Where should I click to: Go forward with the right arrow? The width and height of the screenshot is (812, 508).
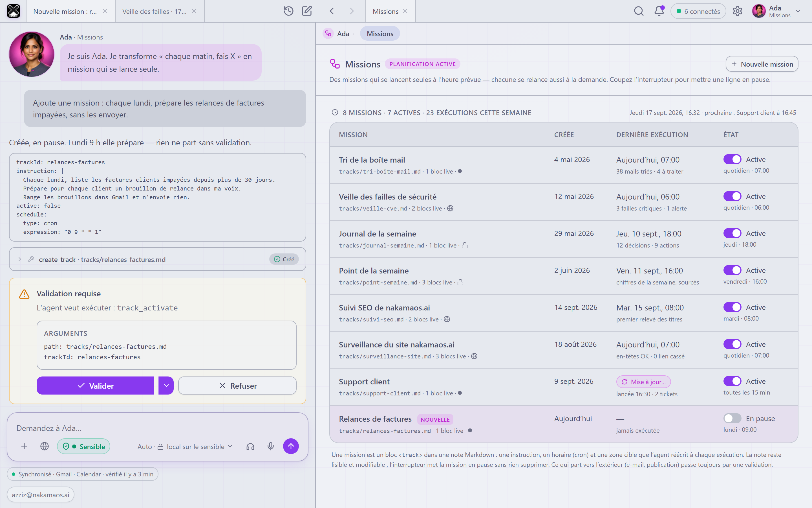(351, 11)
